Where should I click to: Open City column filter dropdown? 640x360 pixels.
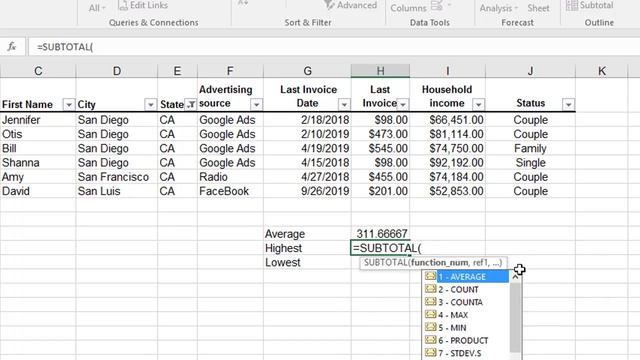click(x=151, y=105)
